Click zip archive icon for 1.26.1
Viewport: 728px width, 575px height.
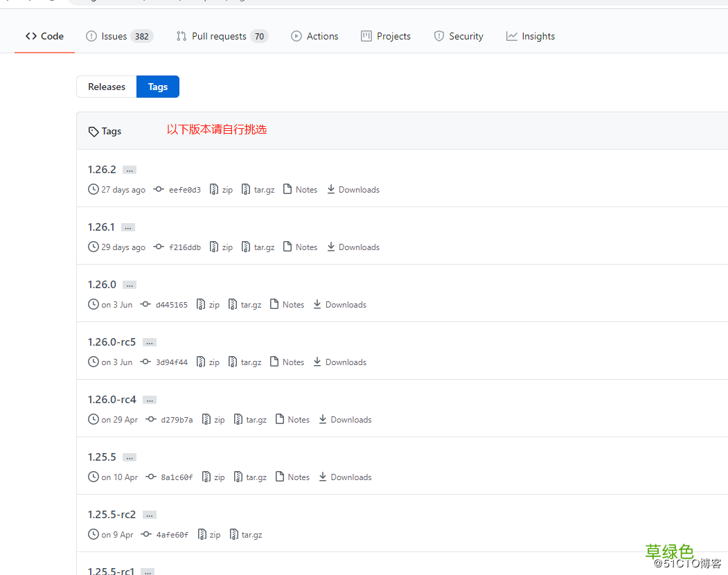click(x=214, y=247)
